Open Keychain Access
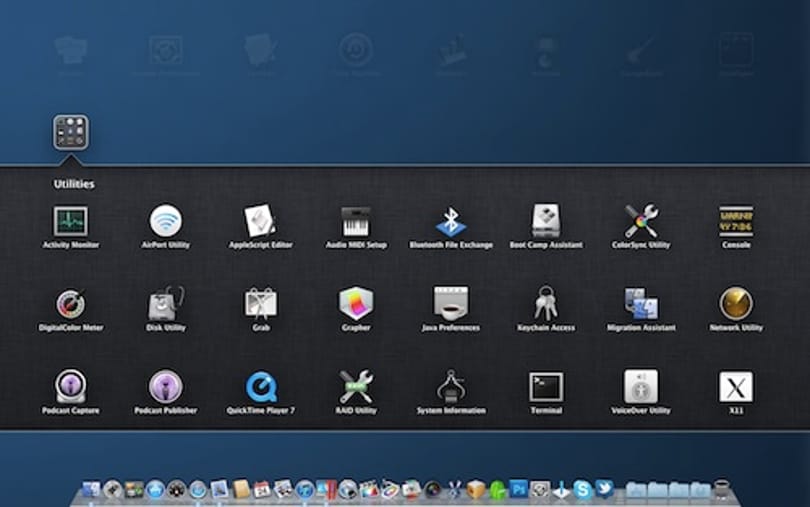Image resolution: width=810 pixels, height=507 pixels. [546, 303]
